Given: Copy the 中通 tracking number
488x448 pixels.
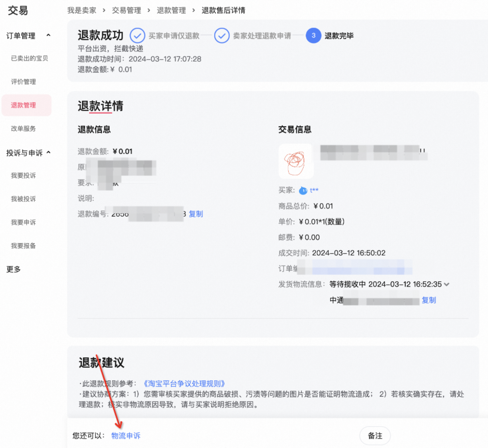Looking at the screenshot, I should click(x=428, y=300).
